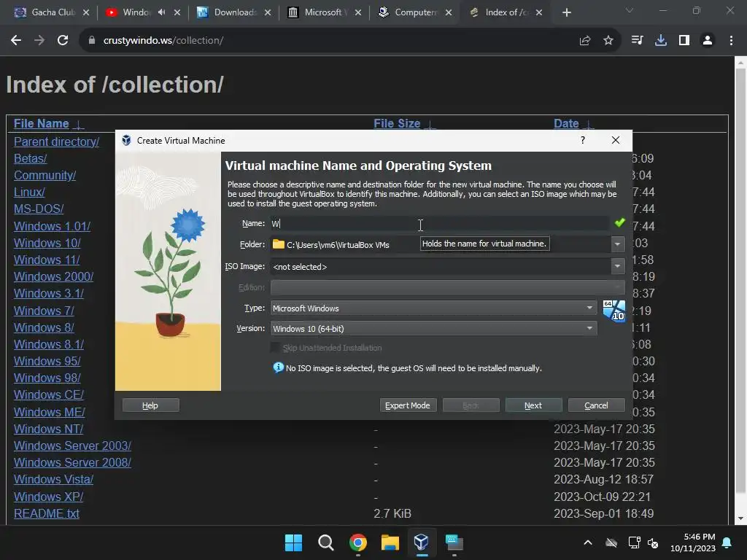Open File Explorer from the taskbar
Viewport: 747px width, 560px height.
click(390, 542)
